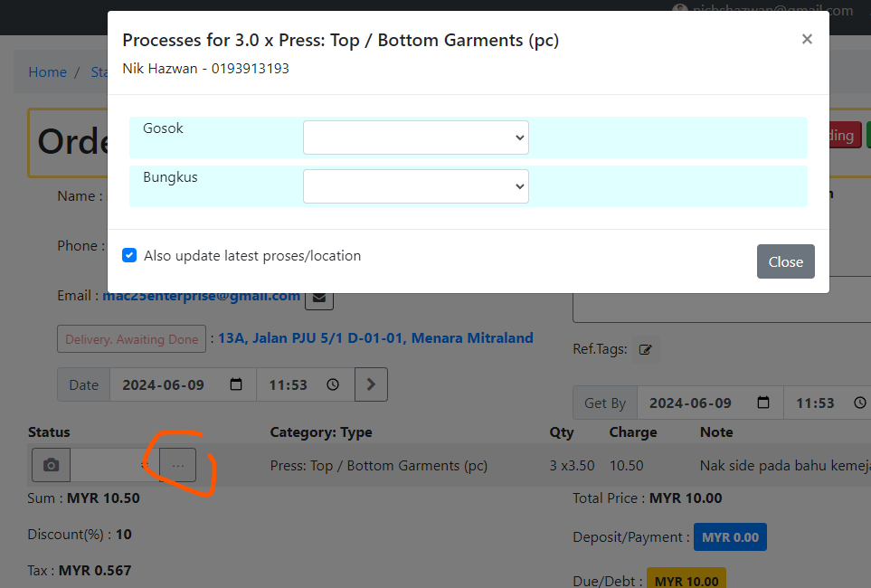Click the edit icon next to Ref.Tags

645,348
